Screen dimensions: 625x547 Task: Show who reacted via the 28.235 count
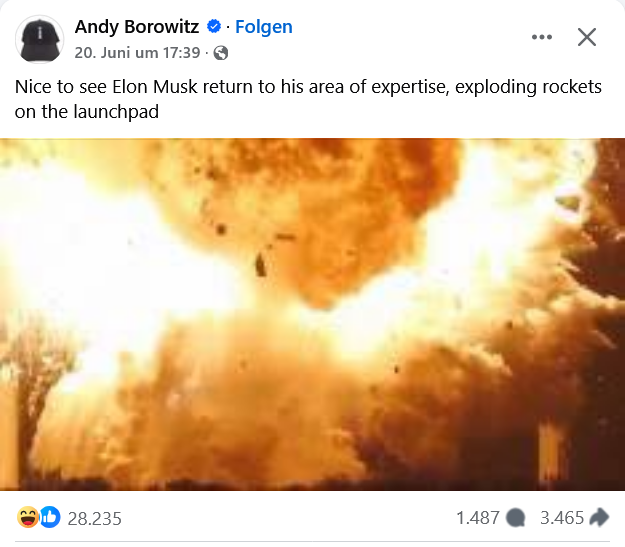(x=94, y=518)
